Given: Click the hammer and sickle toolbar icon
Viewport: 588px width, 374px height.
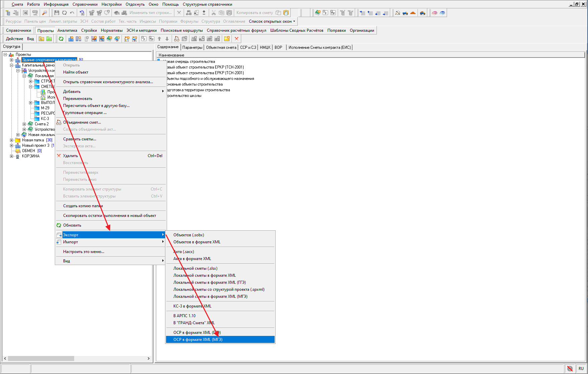Looking at the screenshot, I should [x=398, y=13].
